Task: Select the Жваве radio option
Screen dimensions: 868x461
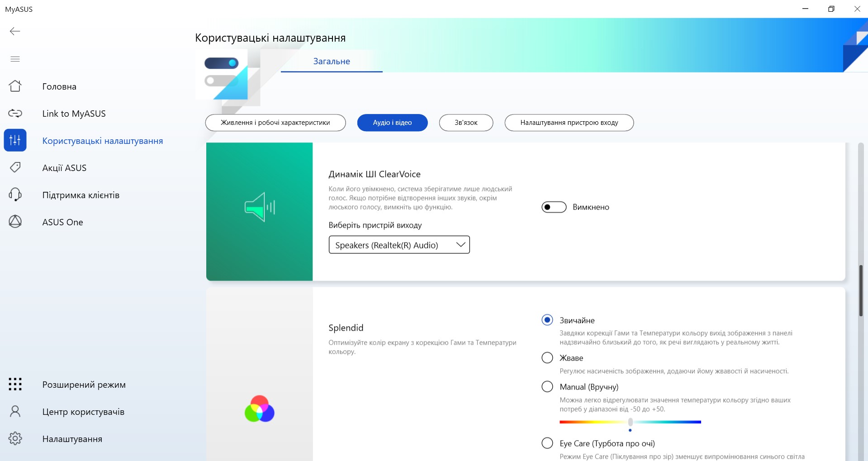Action: point(547,358)
